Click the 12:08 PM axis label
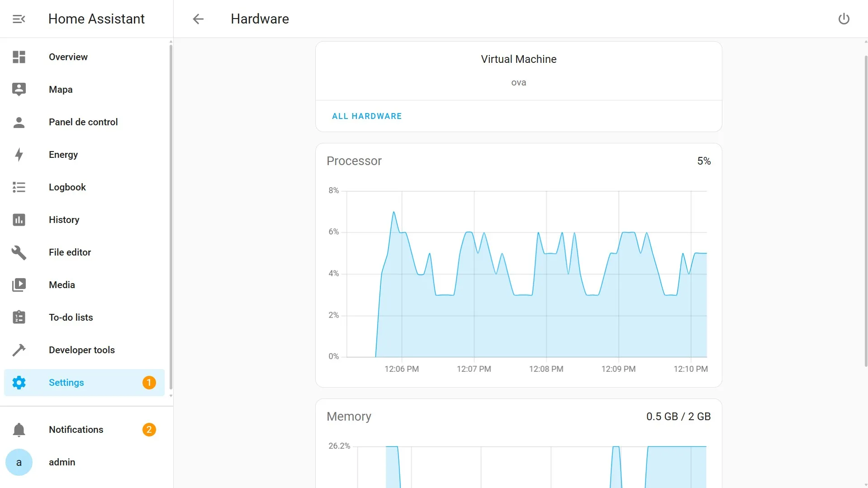 point(546,369)
